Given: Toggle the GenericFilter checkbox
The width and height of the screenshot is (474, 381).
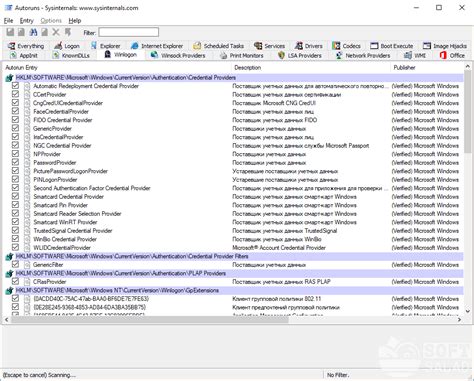Looking at the screenshot, I should coord(15,264).
